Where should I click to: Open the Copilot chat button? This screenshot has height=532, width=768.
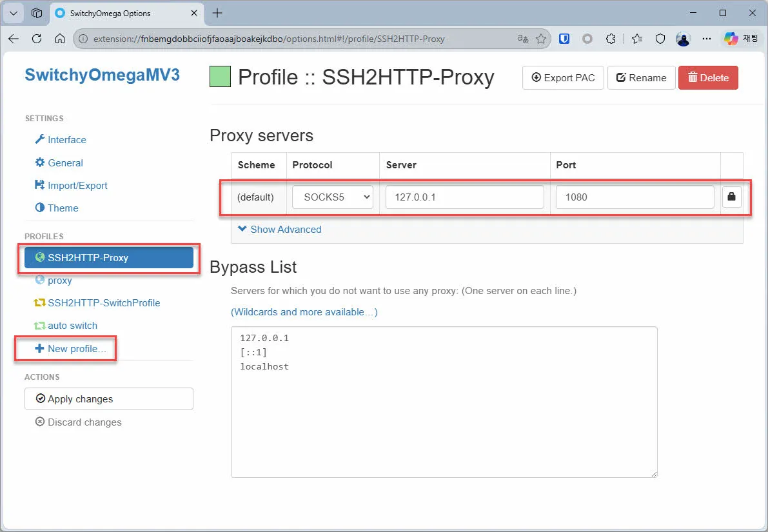[x=742, y=39]
